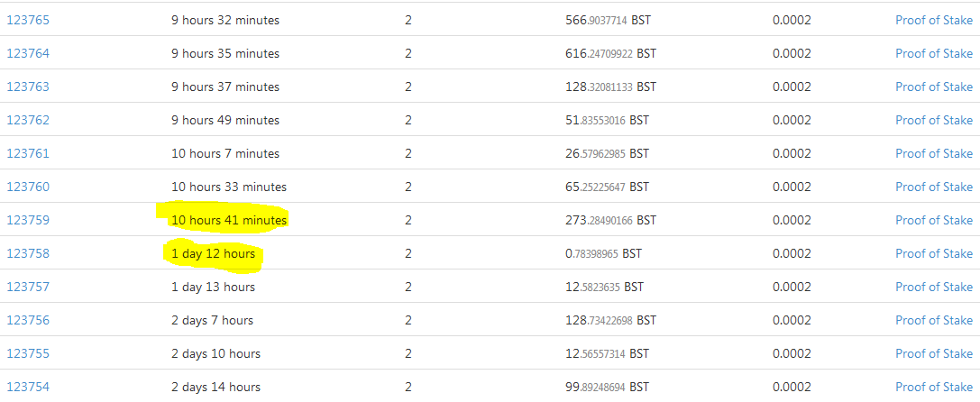Click Proof of Stake for block 123754

click(934, 387)
